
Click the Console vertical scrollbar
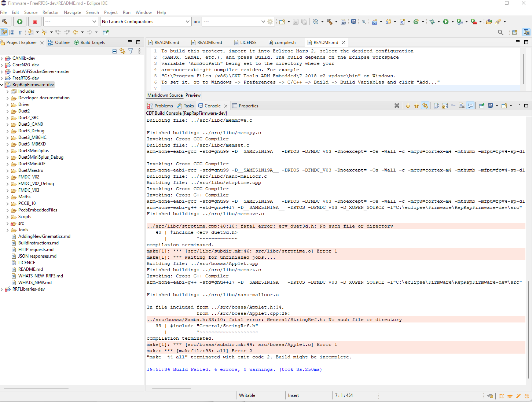529,329
